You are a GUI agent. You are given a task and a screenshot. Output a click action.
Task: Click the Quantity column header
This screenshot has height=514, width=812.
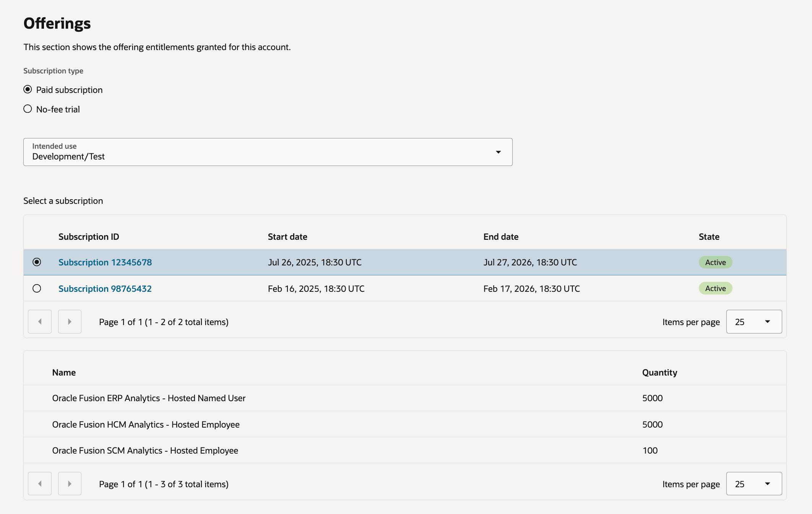click(659, 372)
